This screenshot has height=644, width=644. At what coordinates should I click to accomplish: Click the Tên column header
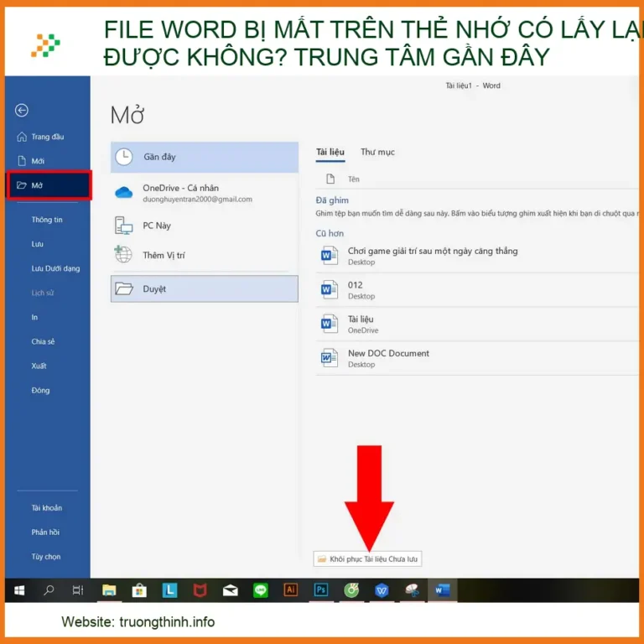(354, 179)
